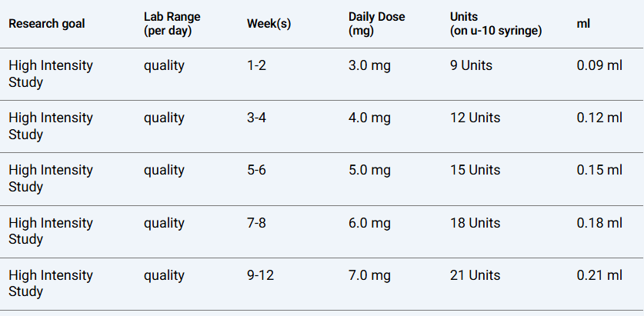Click the 5.0 mg dose cell
This screenshot has width=644, height=316.
coord(369,170)
